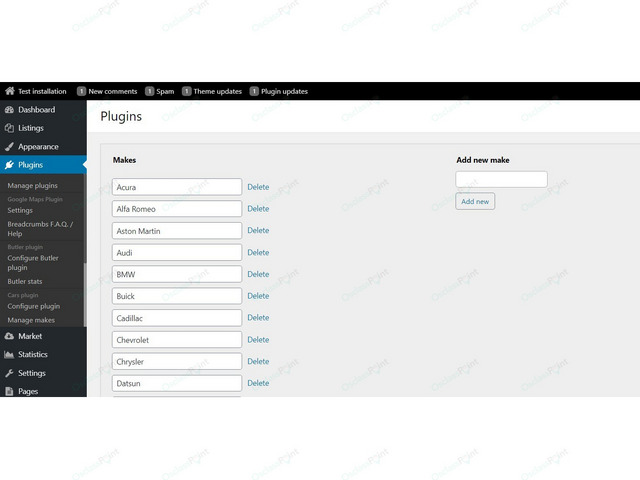Open Cars plugin Configure plugin submenu
Screen dimensions: 640x480
pos(33,306)
